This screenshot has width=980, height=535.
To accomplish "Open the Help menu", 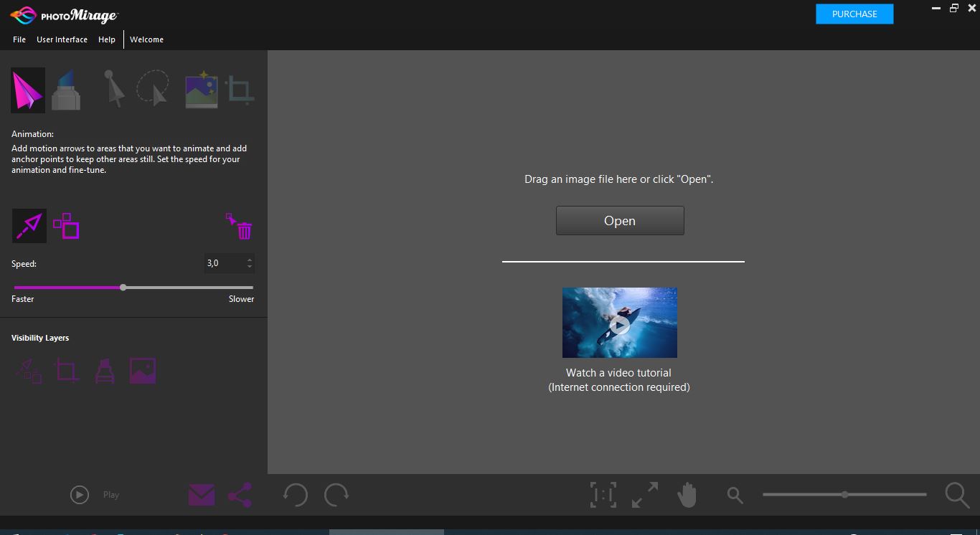I will tap(107, 39).
